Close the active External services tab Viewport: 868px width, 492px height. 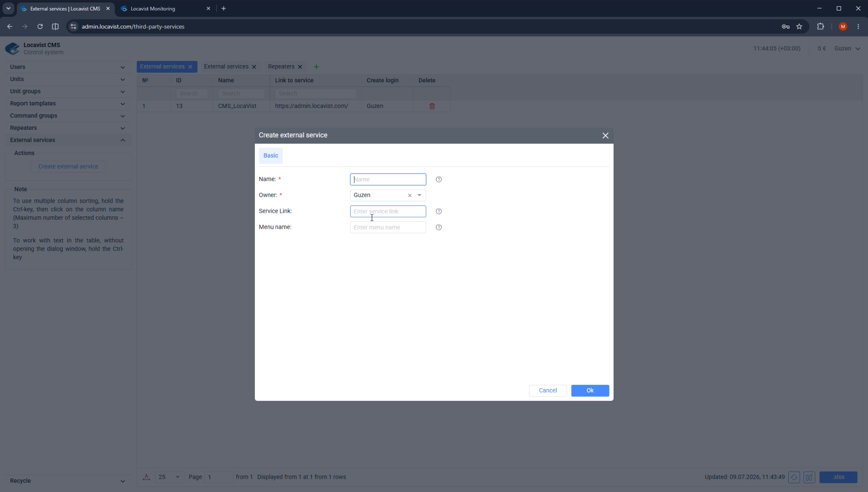190,67
